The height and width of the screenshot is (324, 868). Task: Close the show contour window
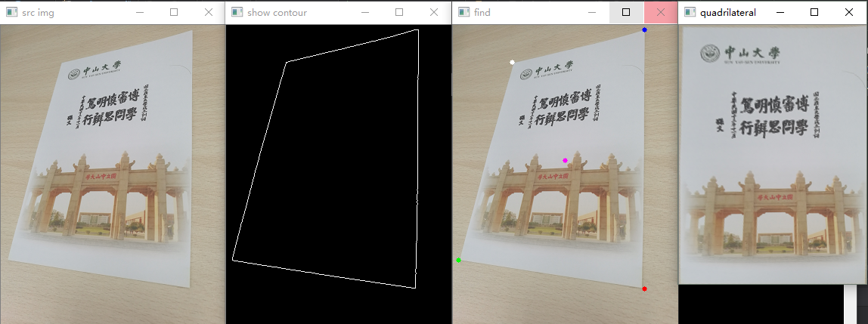point(433,12)
